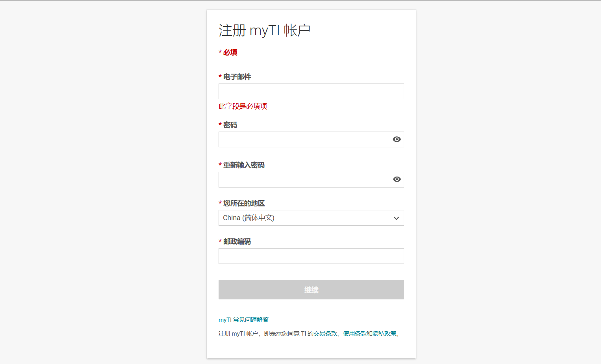Toggle visibility in 重新输入密码 field eye icon
The width and height of the screenshot is (601, 364).
coord(397,180)
